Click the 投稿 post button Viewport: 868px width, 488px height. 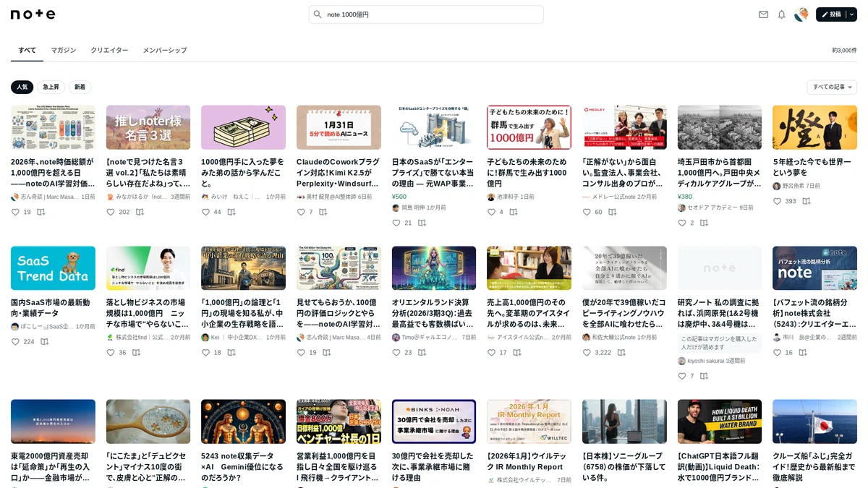[830, 14]
